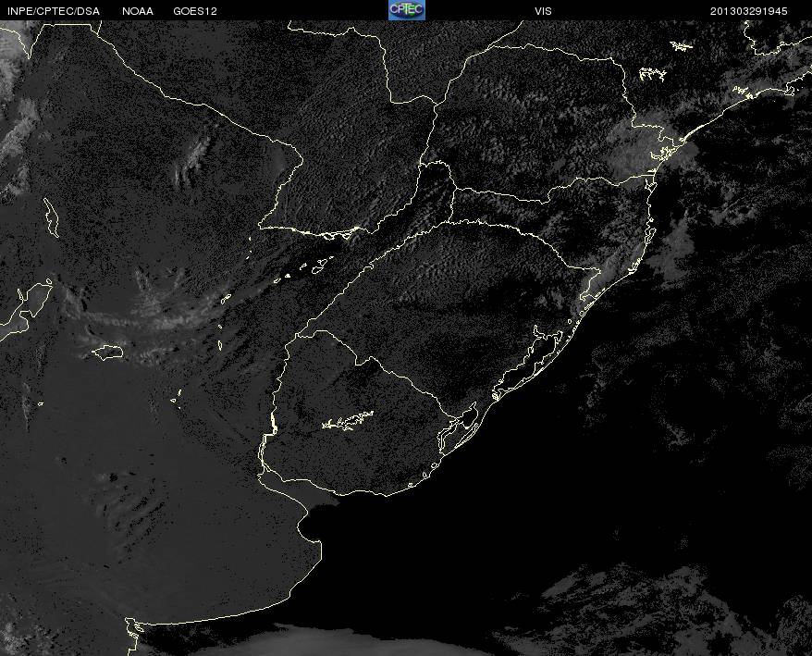This screenshot has height=656, width=812.
Task: Click the CPTEC logo in the header
Action: [407, 10]
